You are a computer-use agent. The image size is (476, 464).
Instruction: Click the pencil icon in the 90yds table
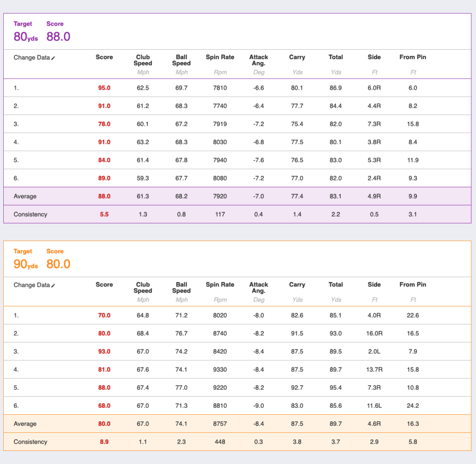coord(53,285)
